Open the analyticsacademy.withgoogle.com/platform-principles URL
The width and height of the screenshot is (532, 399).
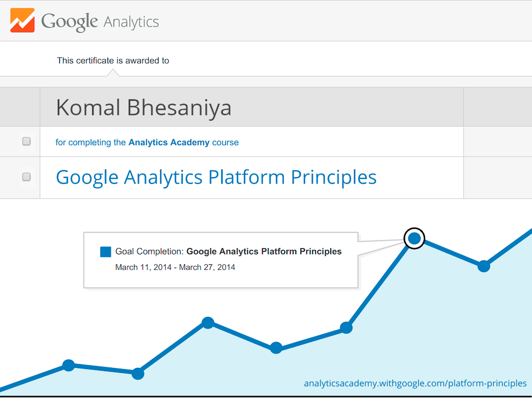point(415,383)
